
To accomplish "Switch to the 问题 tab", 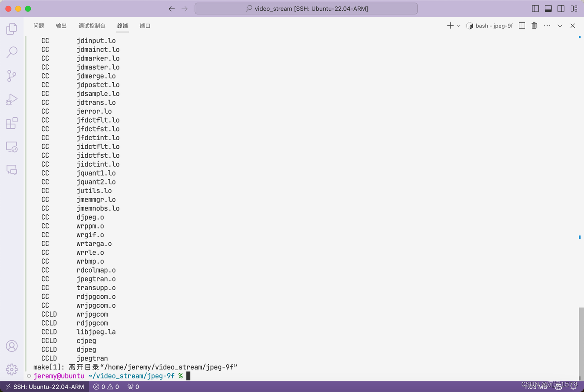I will pos(39,26).
